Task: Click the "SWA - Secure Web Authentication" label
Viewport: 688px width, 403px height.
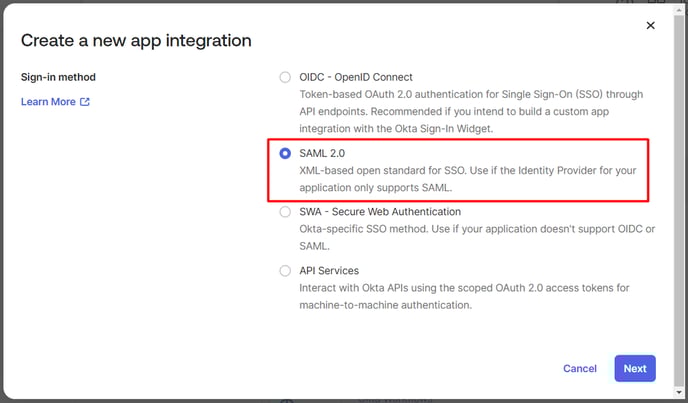Action: point(380,212)
